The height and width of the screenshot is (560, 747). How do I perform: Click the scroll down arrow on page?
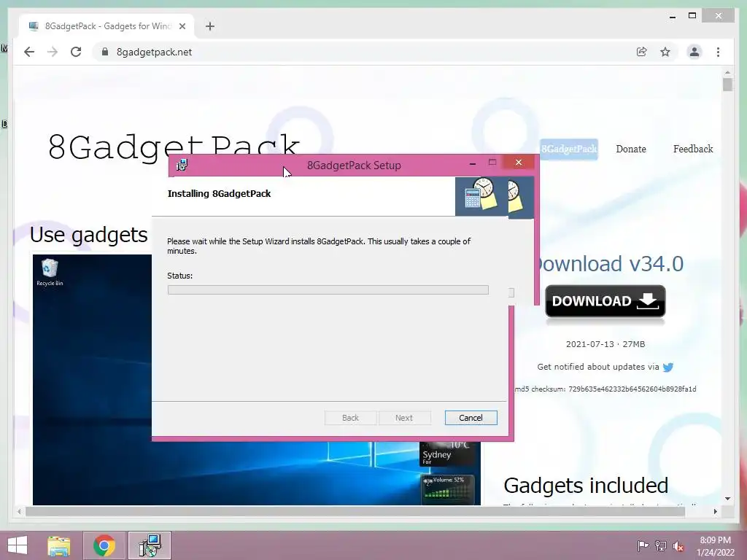point(727,499)
